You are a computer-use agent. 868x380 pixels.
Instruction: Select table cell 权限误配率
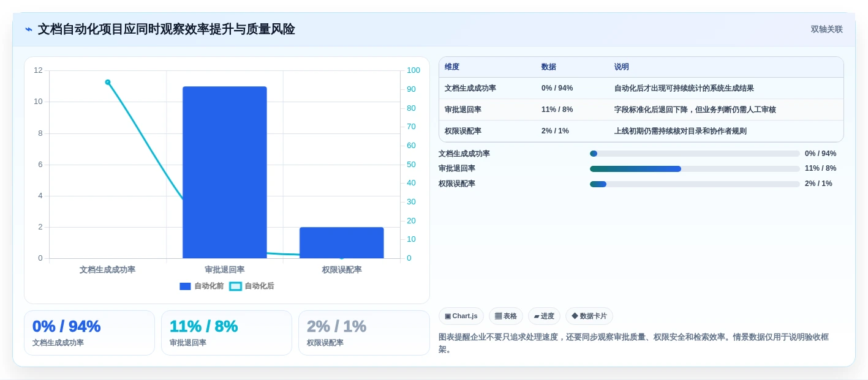tap(463, 131)
